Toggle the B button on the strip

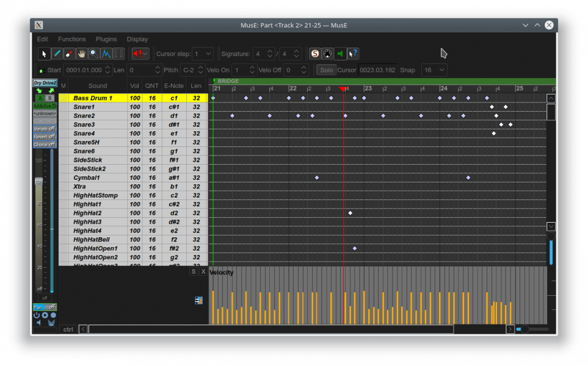pyautogui.click(x=50, y=98)
